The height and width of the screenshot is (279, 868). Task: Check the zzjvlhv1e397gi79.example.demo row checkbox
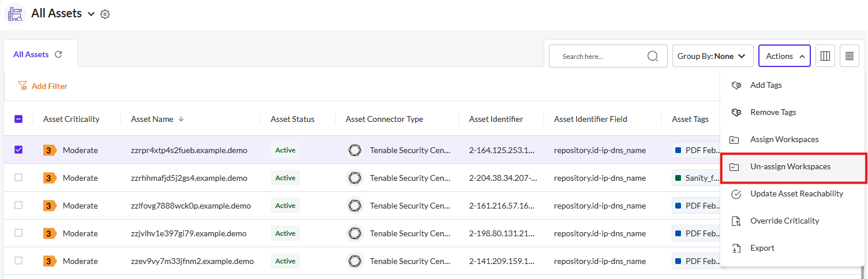[18, 233]
